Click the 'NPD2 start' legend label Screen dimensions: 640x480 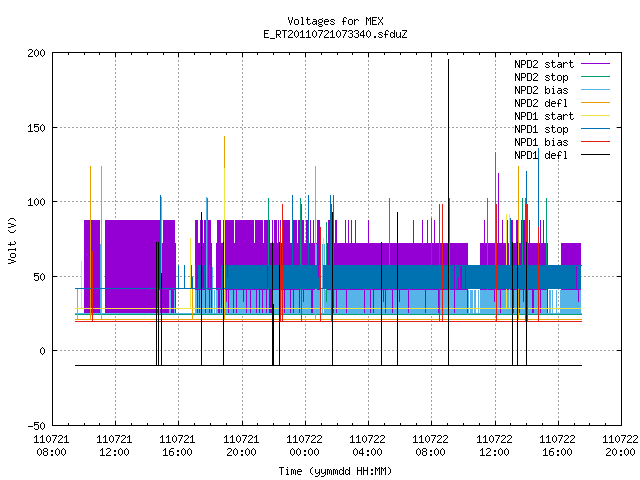pyautogui.click(x=544, y=64)
